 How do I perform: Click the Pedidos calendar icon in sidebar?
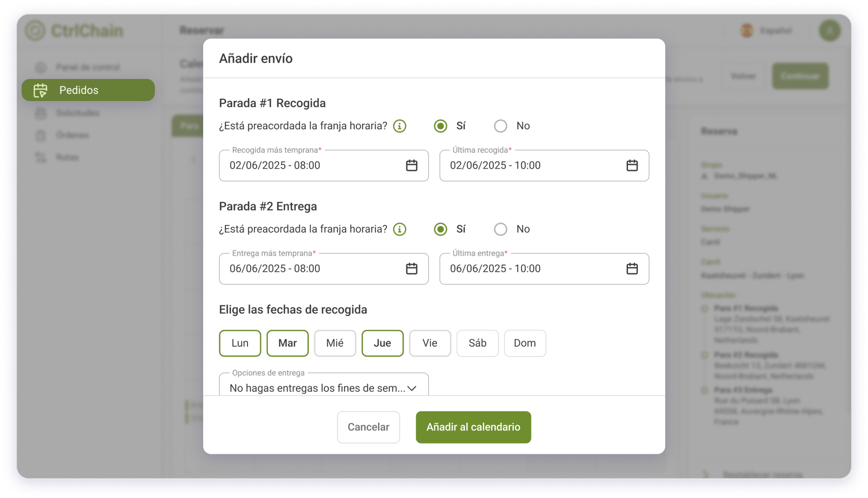[41, 90]
